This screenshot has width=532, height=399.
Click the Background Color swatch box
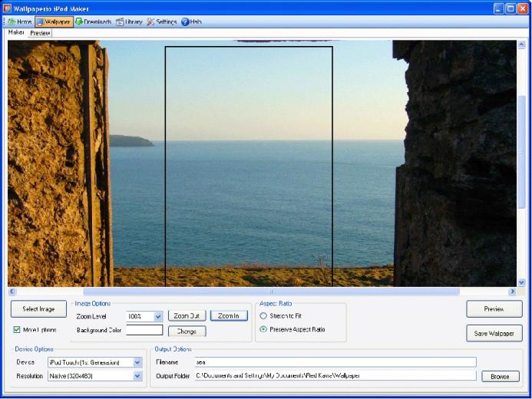point(144,330)
